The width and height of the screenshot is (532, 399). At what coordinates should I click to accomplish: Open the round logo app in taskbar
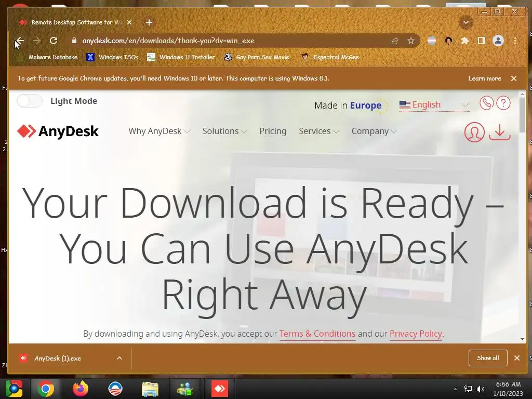(x=115, y=389)
